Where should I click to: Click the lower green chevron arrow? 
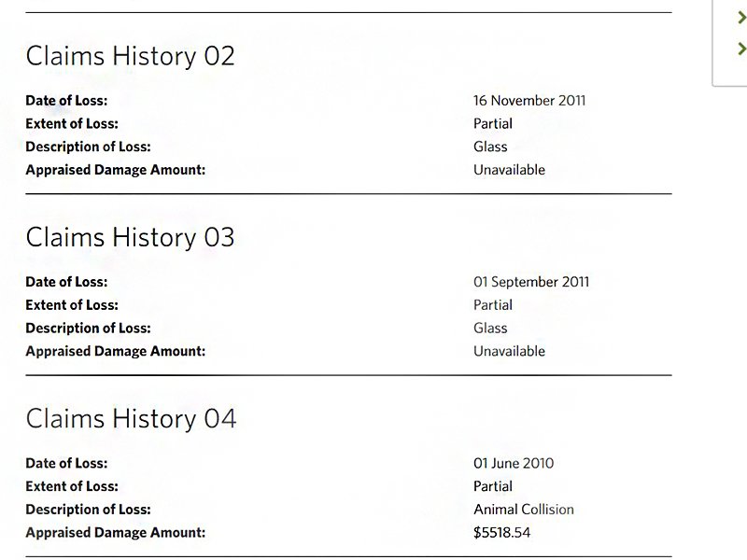pos(741,49)
